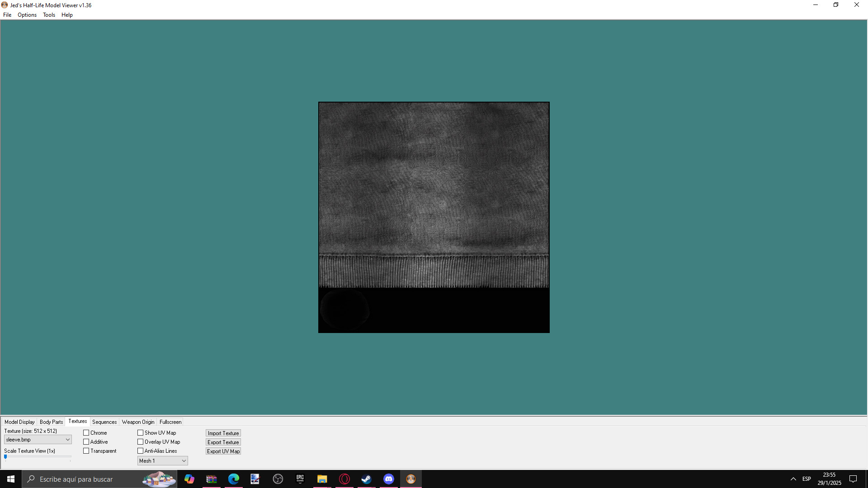
Task: Open Discord from the taskbar
Action: pyautogui.click(x=388, y=479)
